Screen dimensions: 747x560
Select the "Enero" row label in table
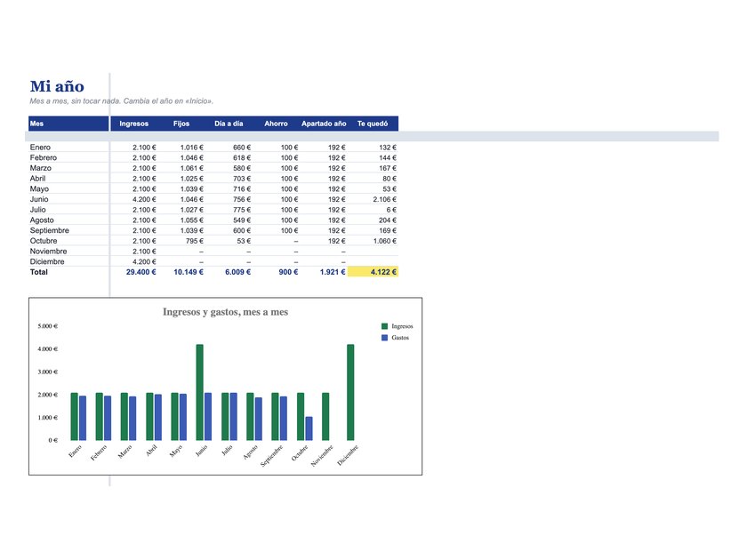tap(40, 148)
